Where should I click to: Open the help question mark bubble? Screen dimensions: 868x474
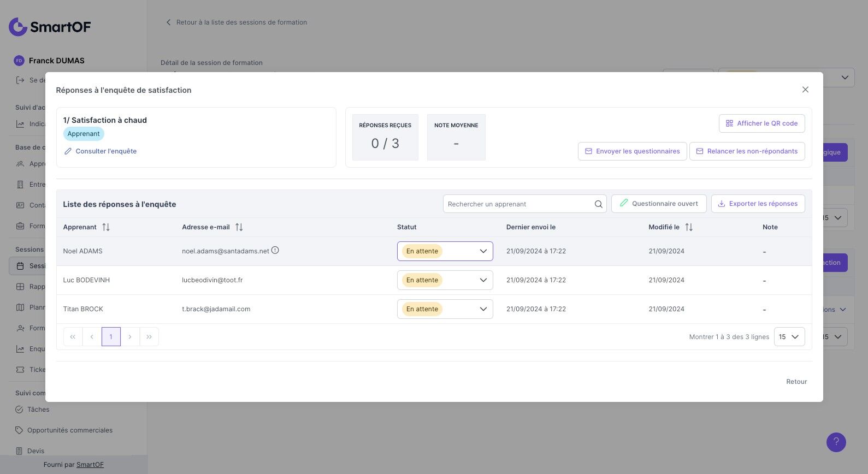836,442
